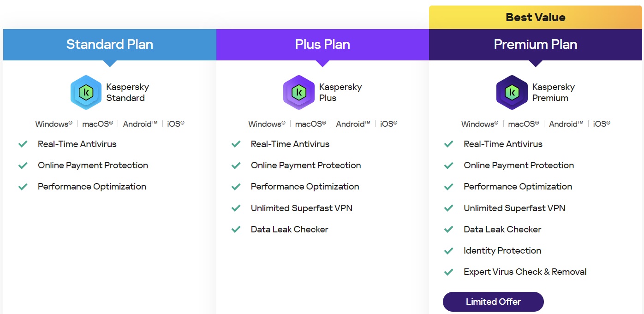Click checkmark by Standard Performance Optimization
Viewport: 644px width, 314px height.
(x=23, y=187)
